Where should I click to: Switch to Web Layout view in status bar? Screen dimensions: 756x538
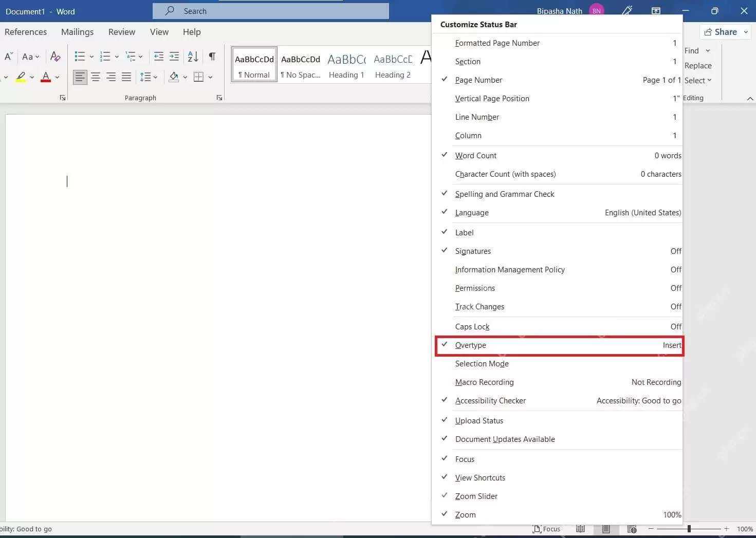pyautogui.click(x=632, y=529)
